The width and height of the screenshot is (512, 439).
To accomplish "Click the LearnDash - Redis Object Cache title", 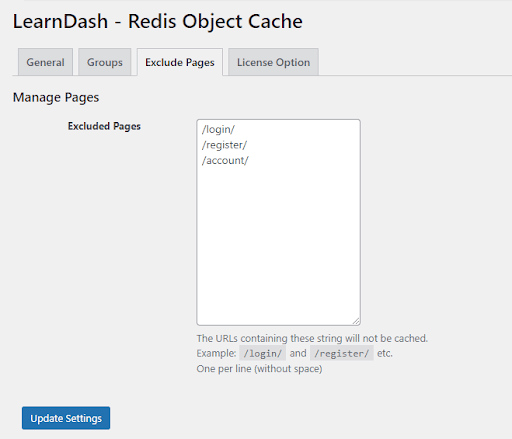I will (x=158, y=21).
